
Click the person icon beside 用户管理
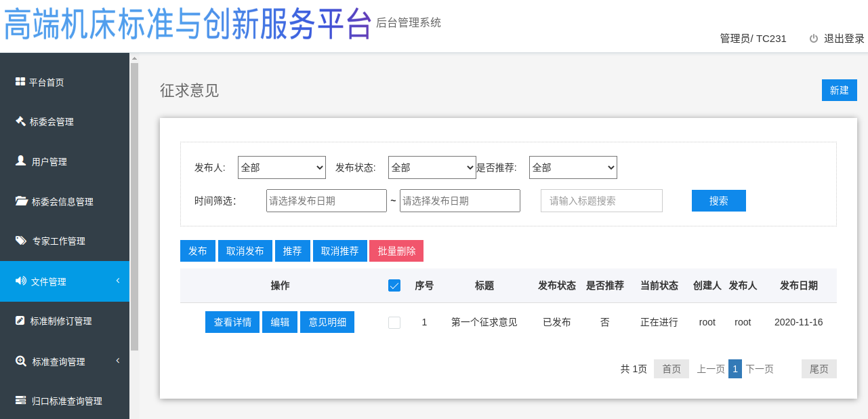click(20, 161)
